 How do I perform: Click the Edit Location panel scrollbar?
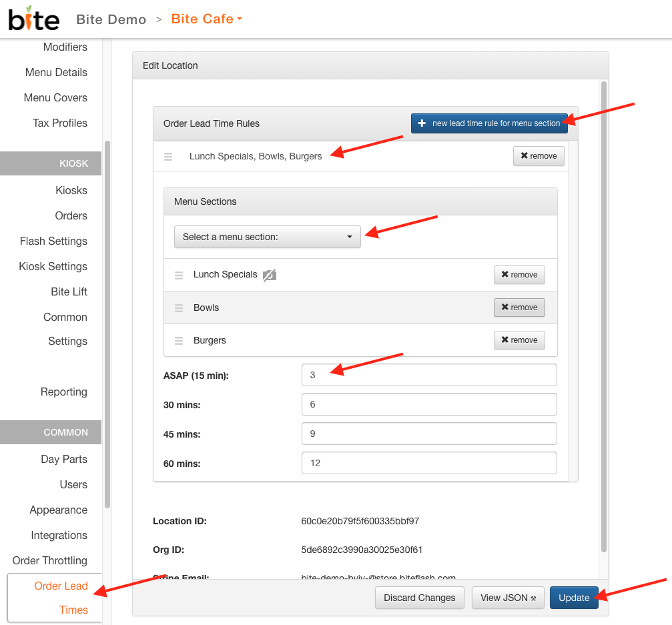pyautogui.click(x=604, y=317)
